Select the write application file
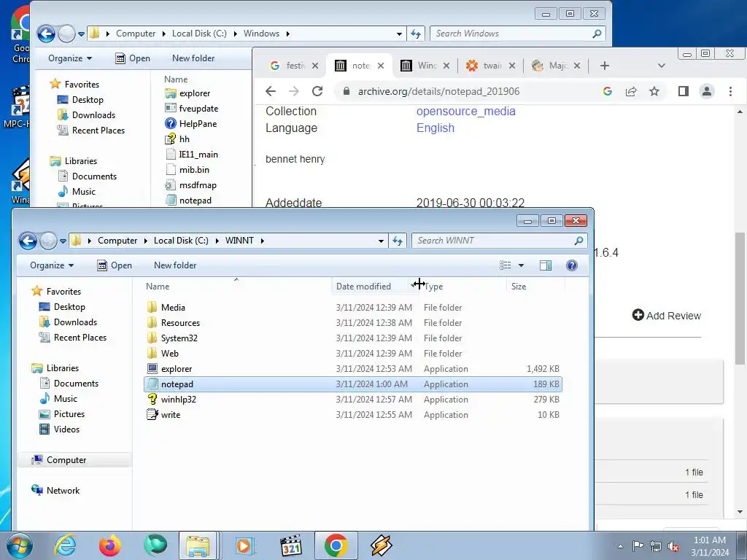 pos(352,415)
